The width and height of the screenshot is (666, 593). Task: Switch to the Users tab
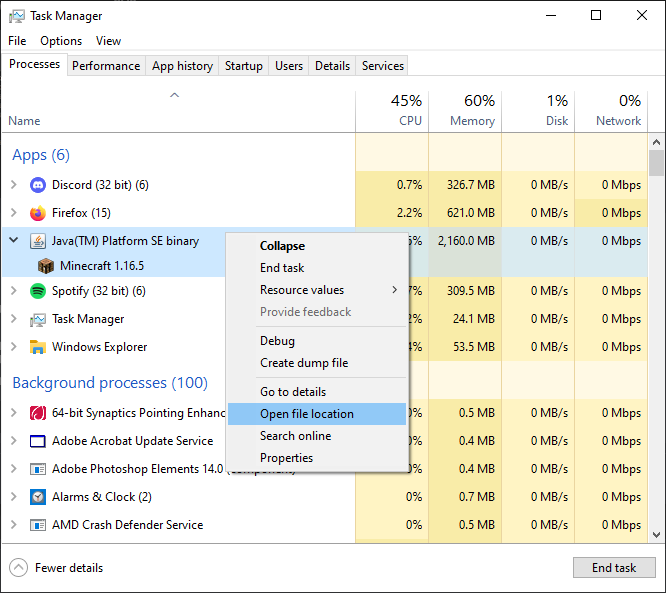(x=289, y=66)
